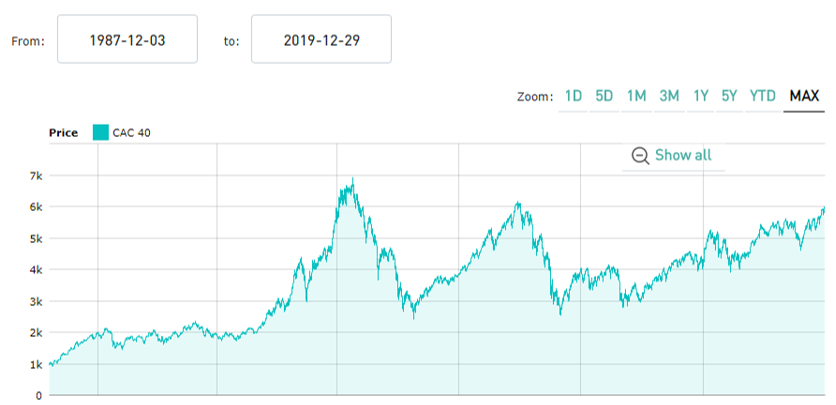This screenshot has width=836, height=405.
Task: Toggle the CAC 40 legend color swatch
Action: [100, 132]
